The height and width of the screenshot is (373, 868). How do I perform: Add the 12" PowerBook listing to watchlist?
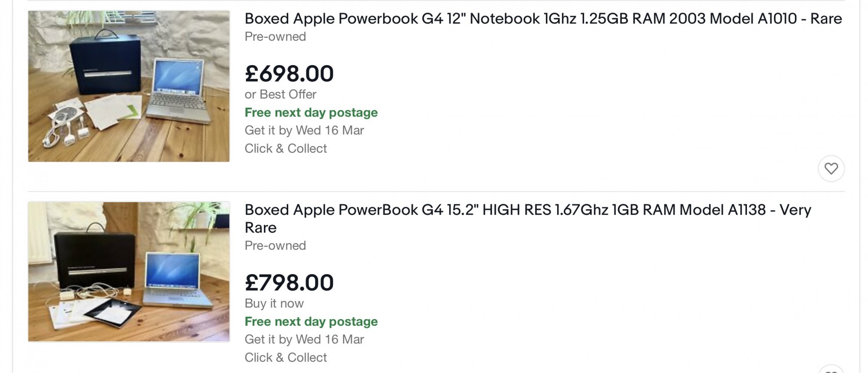(x=831, y=168)
